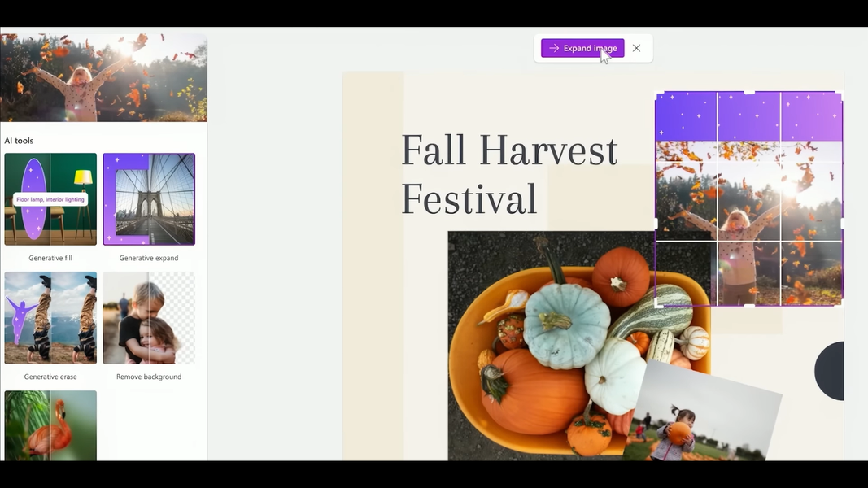Click the dark semicircle shape on canvas
Viewport: 868px width, 488px height.
click(829, 371)
